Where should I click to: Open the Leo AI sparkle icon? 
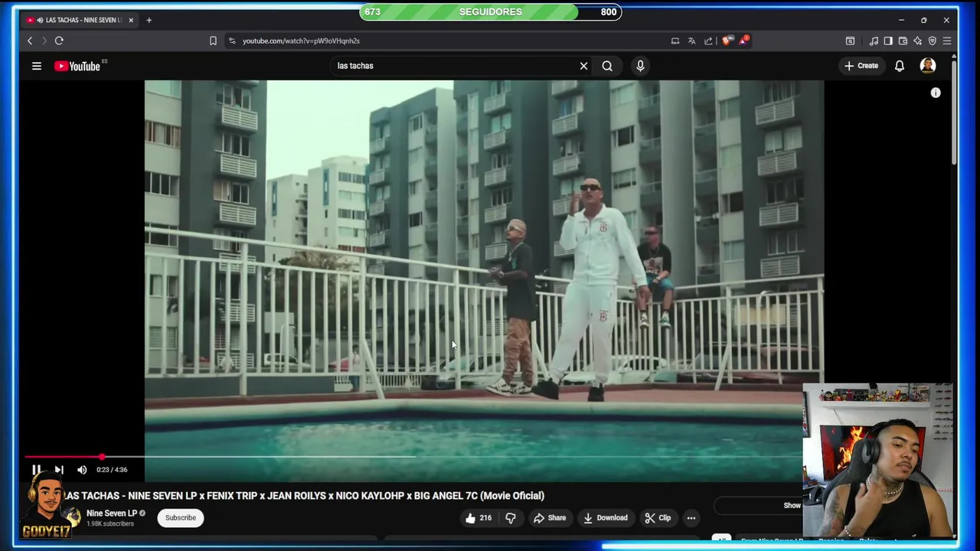(x=917, y=41)
